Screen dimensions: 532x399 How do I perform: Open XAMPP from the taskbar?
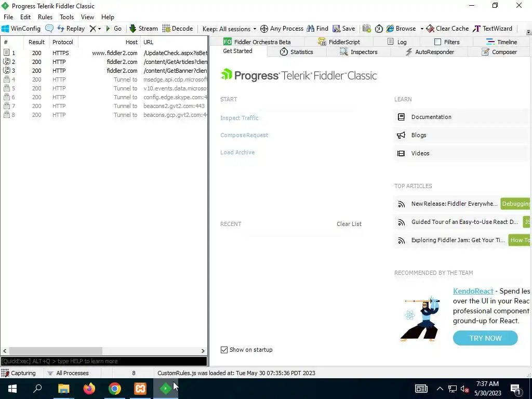pos(140,389)
